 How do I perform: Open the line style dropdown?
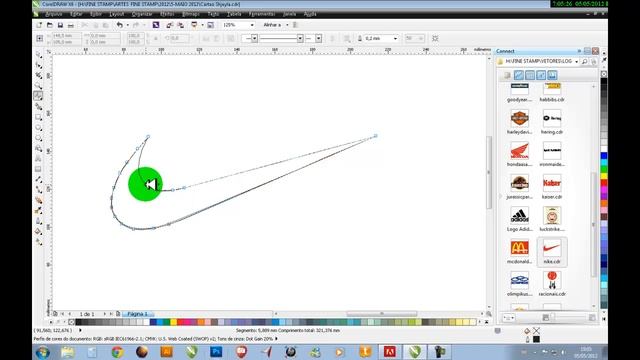pos(300,38)
